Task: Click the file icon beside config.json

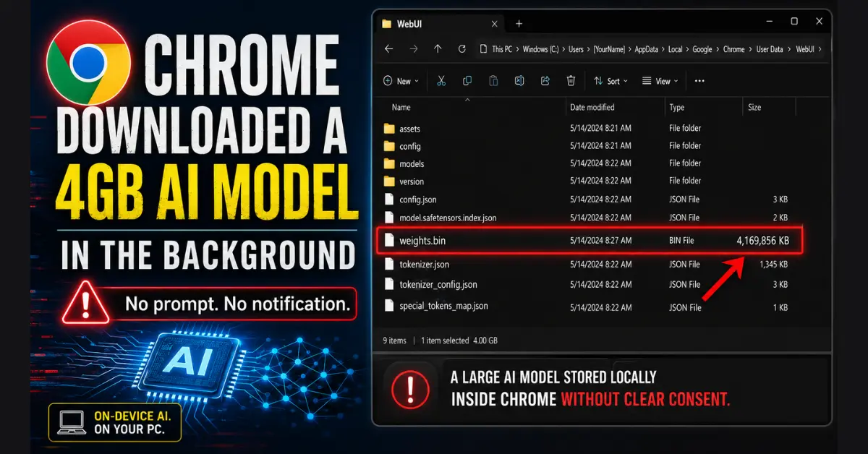Action: coord(389,200)
